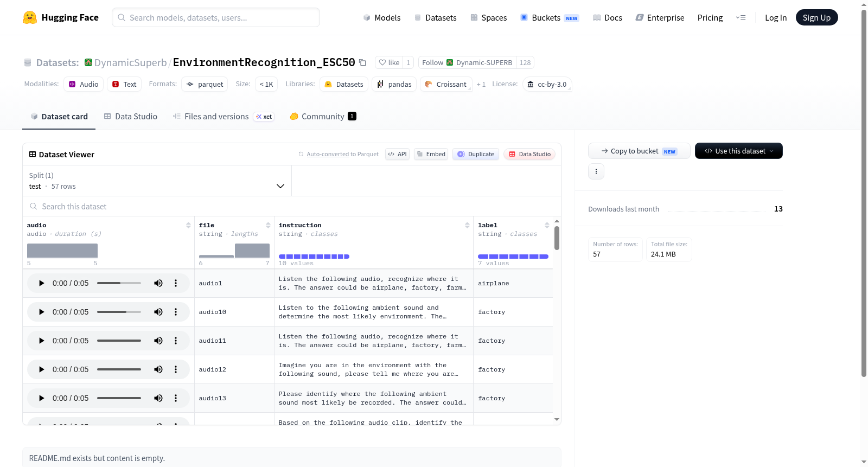Open the Buckets page
The height and width of the screenshot is (467, 868).
(550, 17)
